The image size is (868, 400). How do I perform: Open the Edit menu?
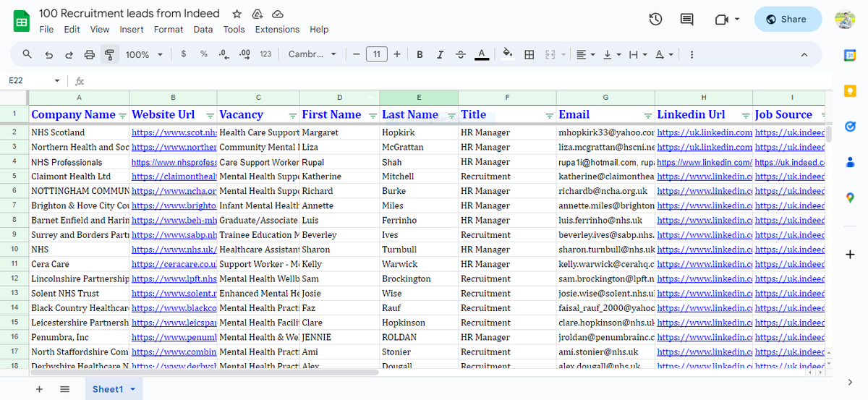click(72, 30)
